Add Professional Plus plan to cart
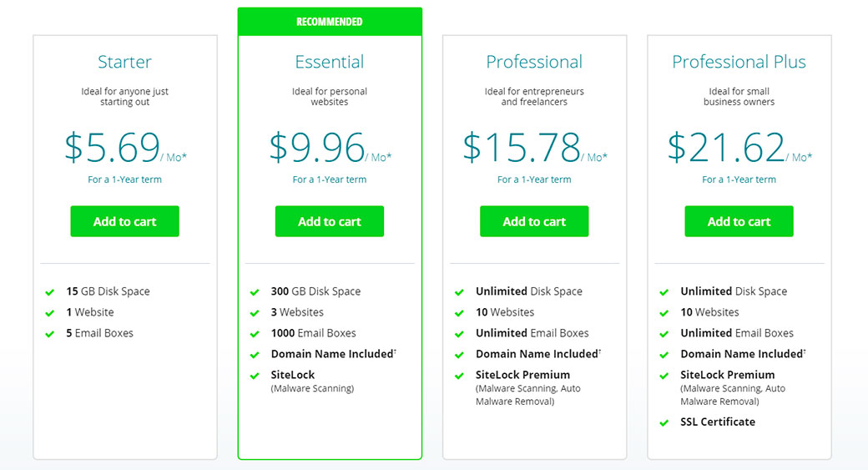868x470 pixels. click(739, 221)
